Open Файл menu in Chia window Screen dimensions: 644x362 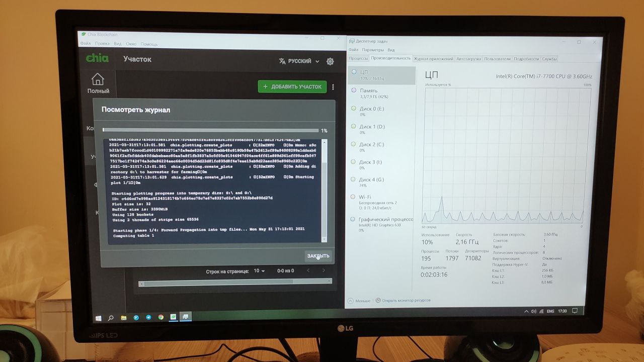pos(85,44)
